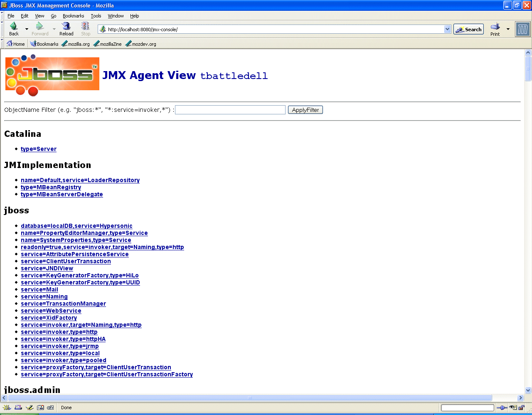532x415 pixels.
Task: Open the View menu
Action: pos(39,16)
